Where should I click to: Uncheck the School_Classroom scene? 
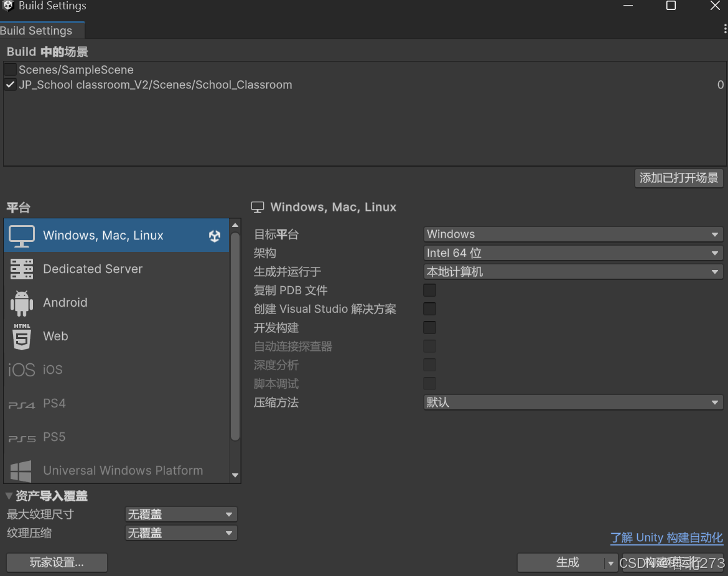coord(9,85)
